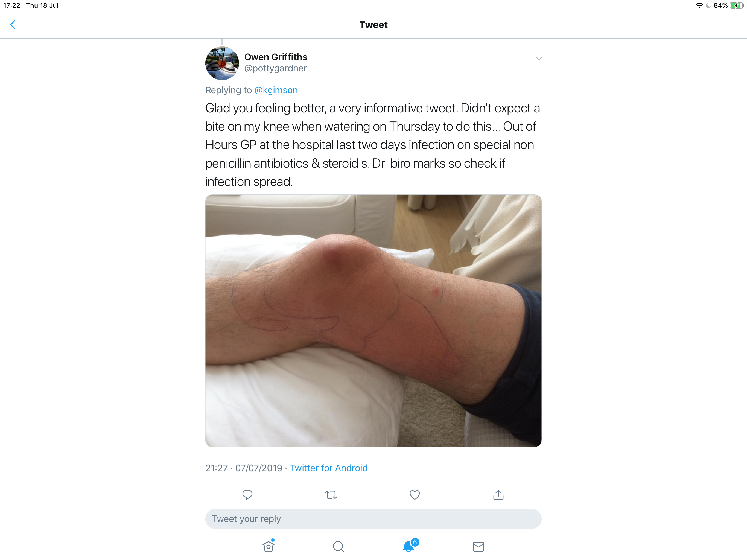Tap the tweet timestamp 21:27 · 07/07/2019
Viewport: 747px width, 560px height.
[x=244, y=468]
